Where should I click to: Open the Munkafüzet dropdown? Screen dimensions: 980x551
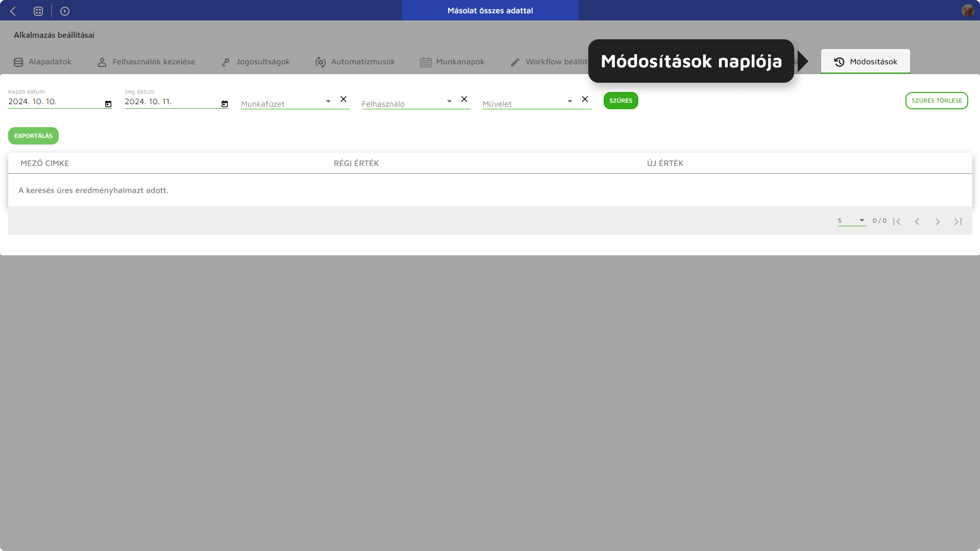[328, 101]
